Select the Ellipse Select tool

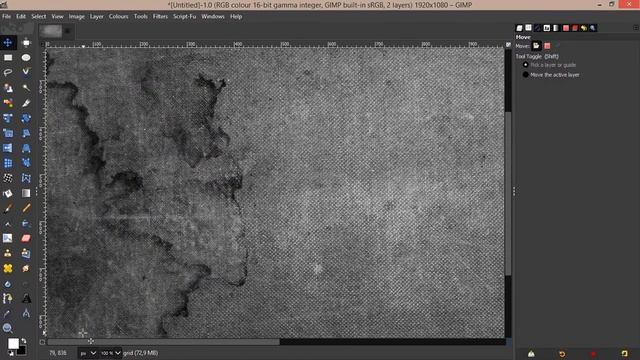(26, 58)
